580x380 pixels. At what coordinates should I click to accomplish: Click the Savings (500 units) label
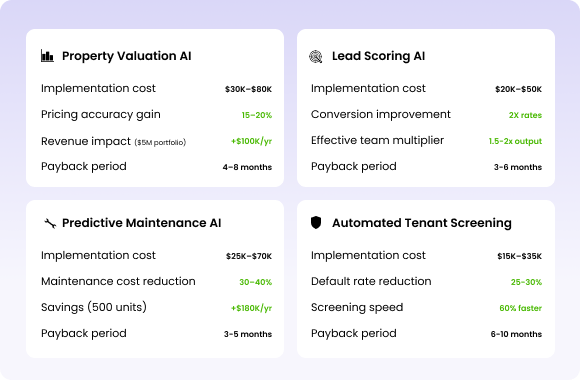coord(94,307)
